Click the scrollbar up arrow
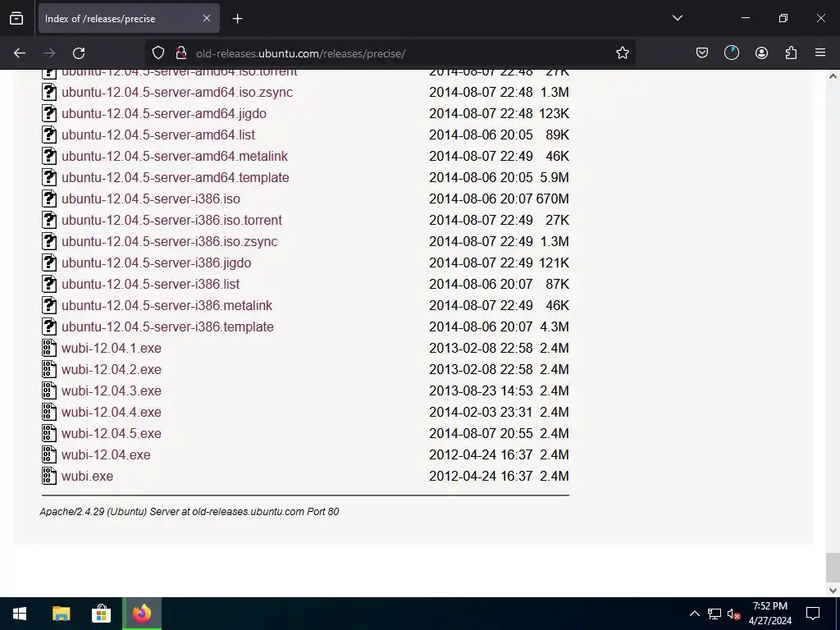The width and height of the screenshot is (840, 630). [833, 76]
